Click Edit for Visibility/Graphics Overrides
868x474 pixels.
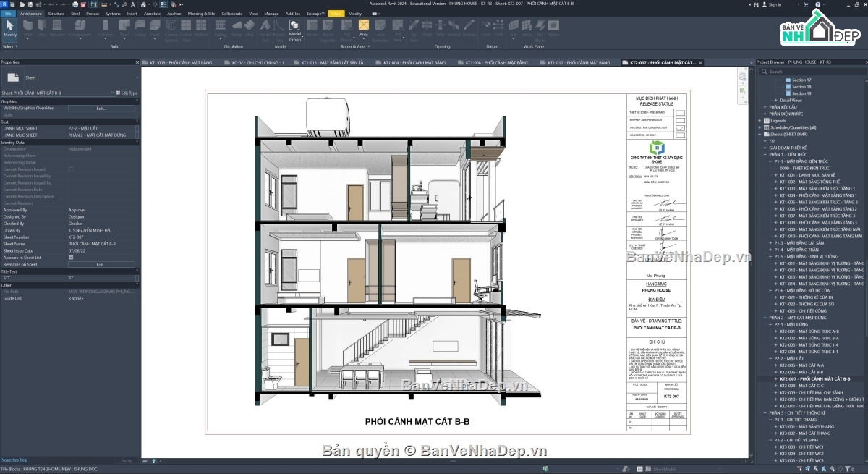[x=101, y=108]
